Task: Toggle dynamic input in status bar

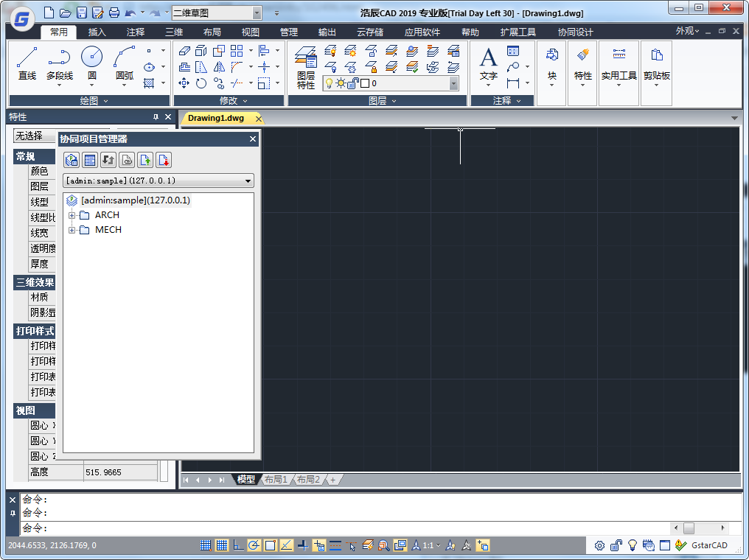Action: [x=318, y=545]
